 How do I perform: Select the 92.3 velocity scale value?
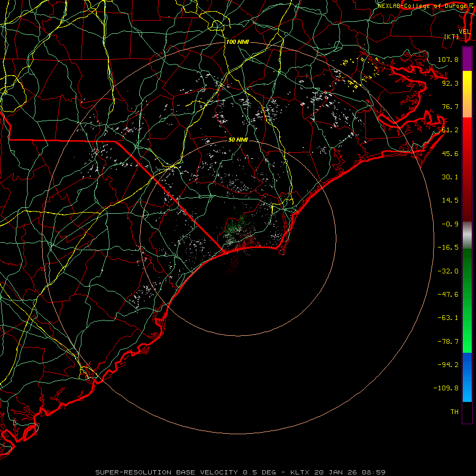(x=450, y=83)
